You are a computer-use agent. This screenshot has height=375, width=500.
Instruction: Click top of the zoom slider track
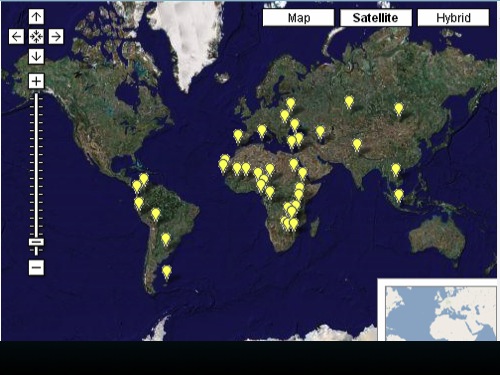(36, 95)
